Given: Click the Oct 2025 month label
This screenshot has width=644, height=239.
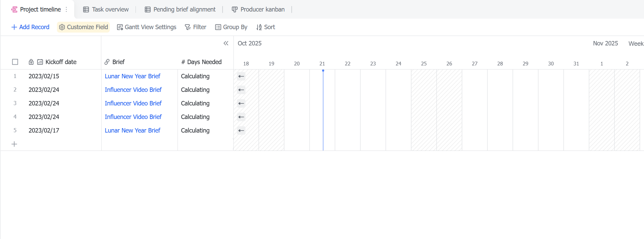Looking at the screenshot, I should click(x=250, y=43).
